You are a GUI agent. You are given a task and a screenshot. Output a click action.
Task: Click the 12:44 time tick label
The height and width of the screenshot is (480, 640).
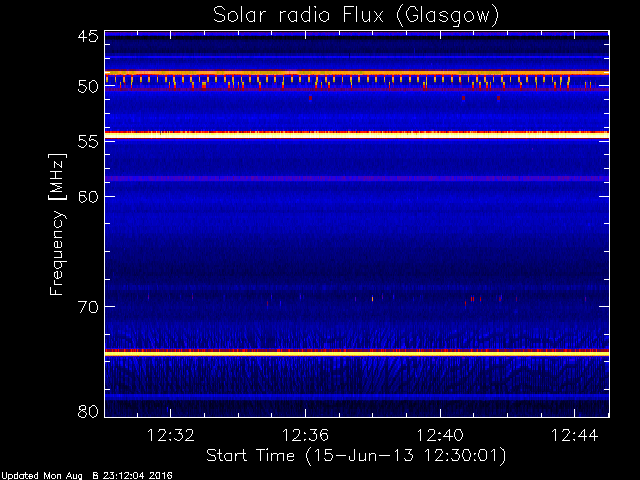tap(575, 435)
